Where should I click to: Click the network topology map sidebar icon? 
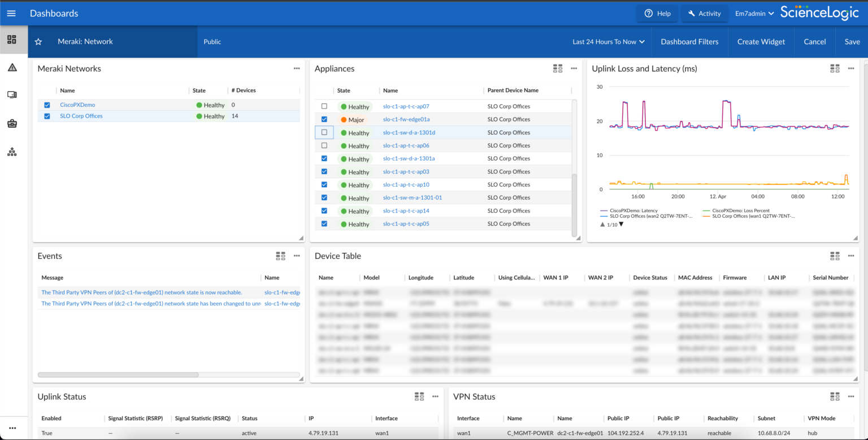(x=12, y=151)
